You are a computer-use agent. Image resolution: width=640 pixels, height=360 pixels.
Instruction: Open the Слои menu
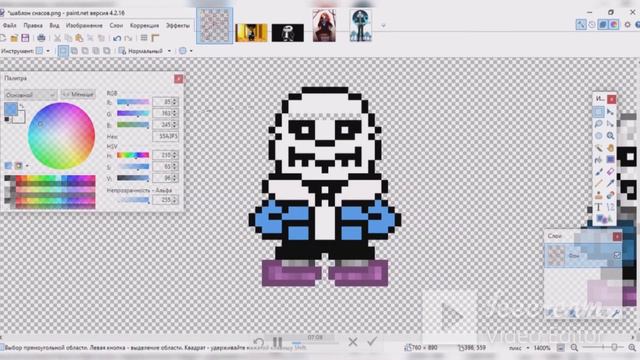click(116, 25)
